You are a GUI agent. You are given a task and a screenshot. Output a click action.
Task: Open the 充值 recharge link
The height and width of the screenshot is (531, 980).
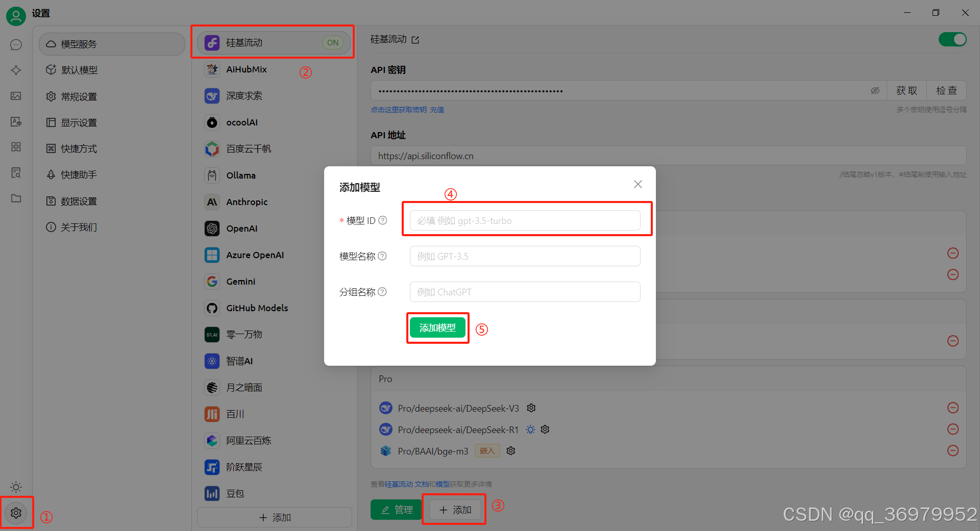pyautogui.click(x=437, y=110)
